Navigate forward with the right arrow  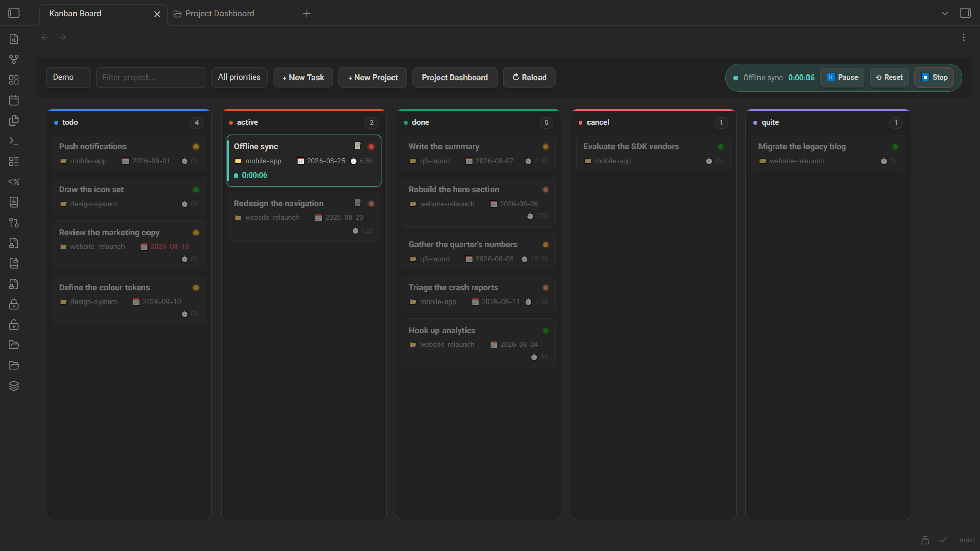pos(63,37)
